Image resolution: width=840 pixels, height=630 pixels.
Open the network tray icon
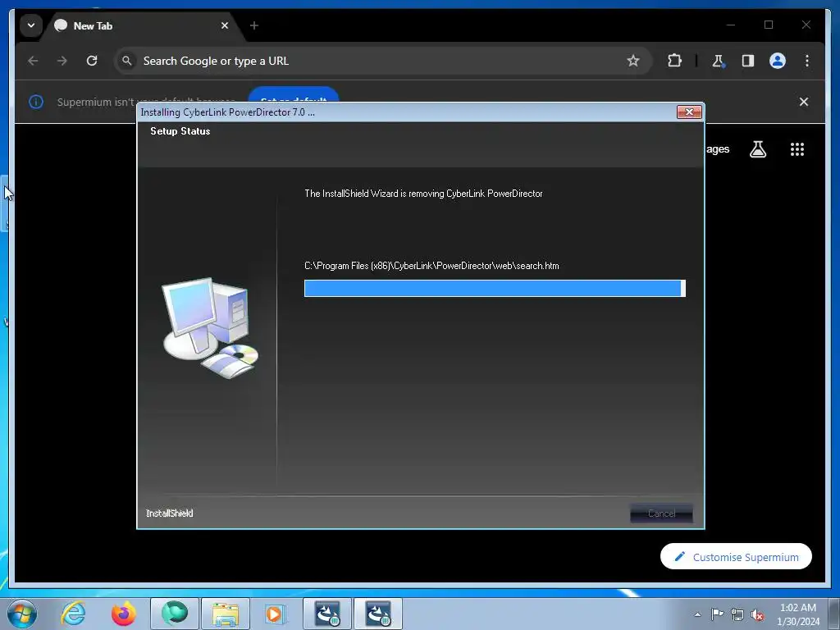737,614
